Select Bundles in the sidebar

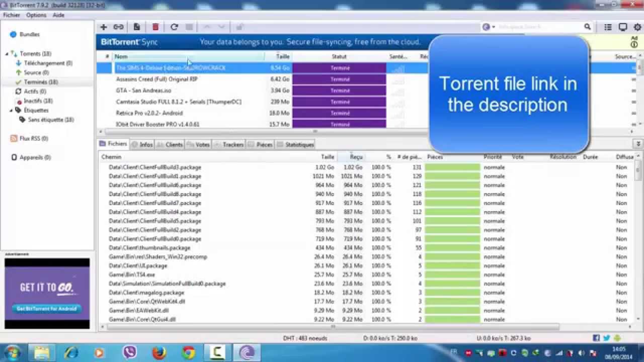click(29, 35)
